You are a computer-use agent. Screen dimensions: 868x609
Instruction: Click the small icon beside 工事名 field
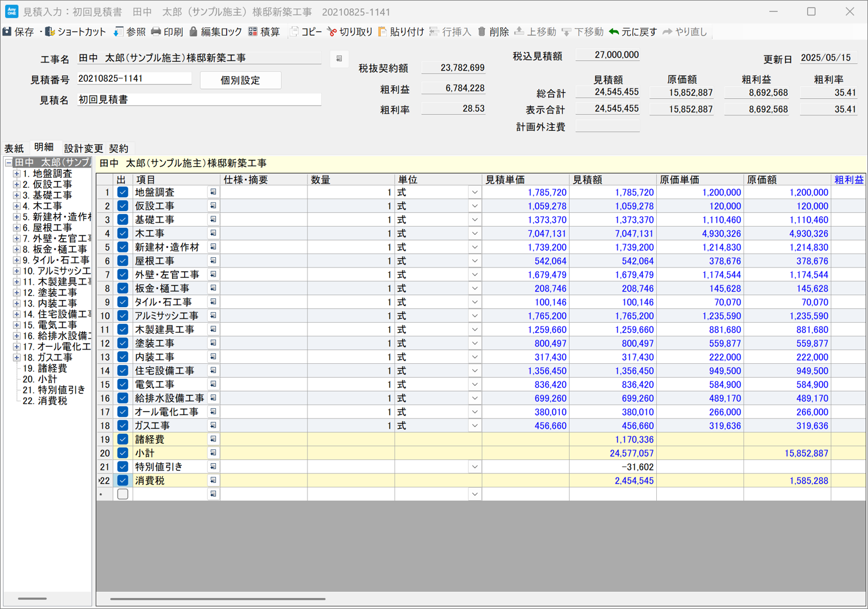pyautogui.click(x=339, y=59)
